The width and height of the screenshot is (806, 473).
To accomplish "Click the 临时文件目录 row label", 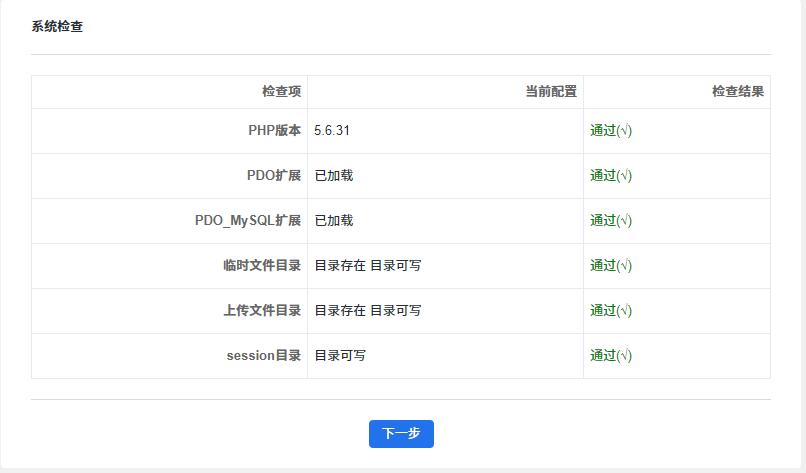I will (x=262, y=265).
